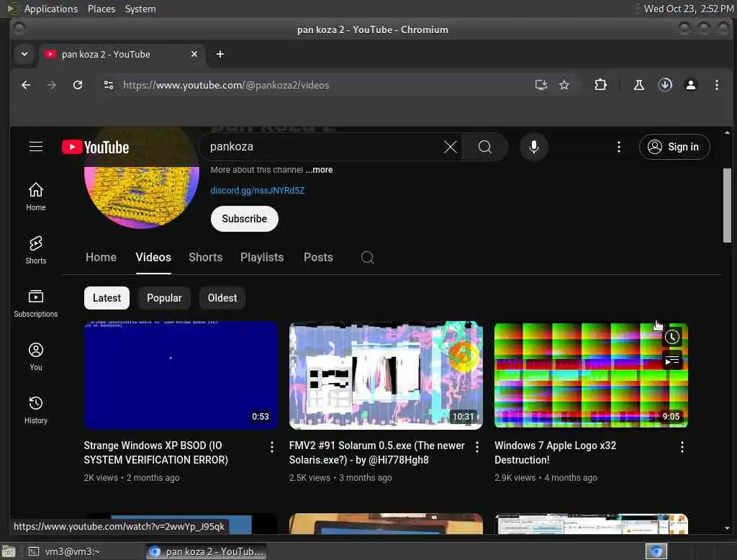Open the YouTube guide hamburger menu
Viewport: 737px width, 560px height.
36,147
